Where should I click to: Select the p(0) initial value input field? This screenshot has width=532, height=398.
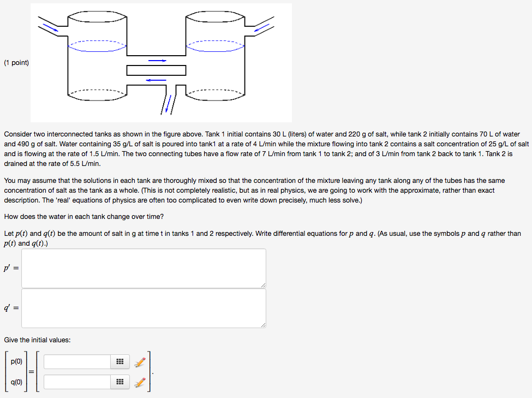[76, 361]
